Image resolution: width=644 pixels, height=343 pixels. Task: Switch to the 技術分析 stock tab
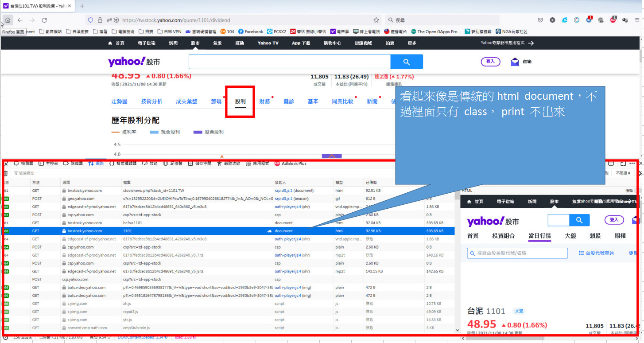152,101
